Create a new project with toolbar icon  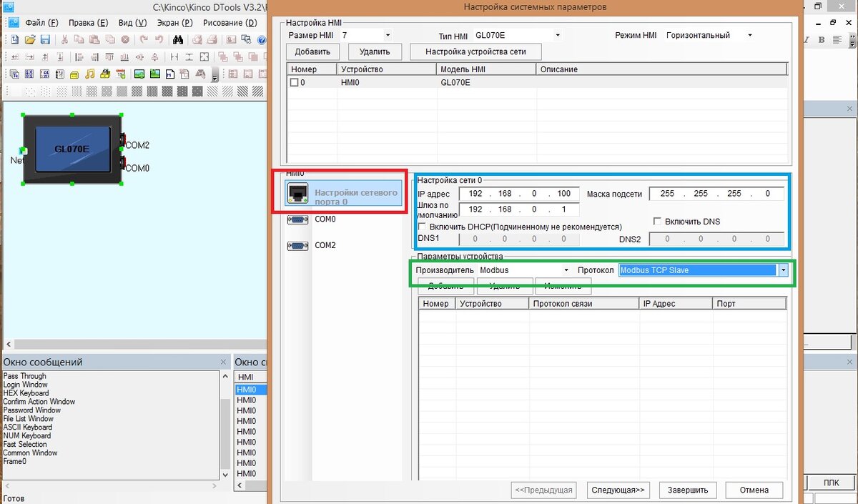tap(15, 39)
